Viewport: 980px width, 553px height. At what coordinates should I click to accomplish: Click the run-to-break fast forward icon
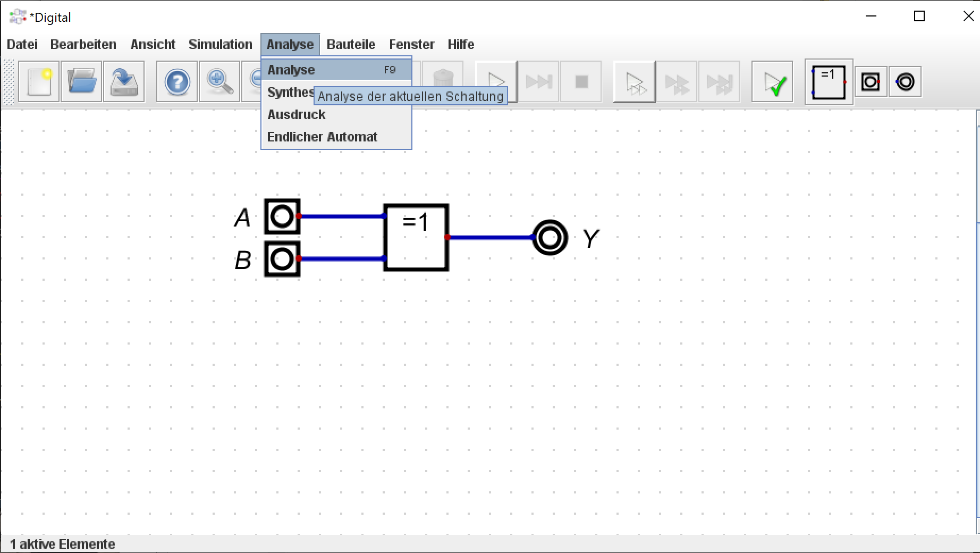(538, 82)
